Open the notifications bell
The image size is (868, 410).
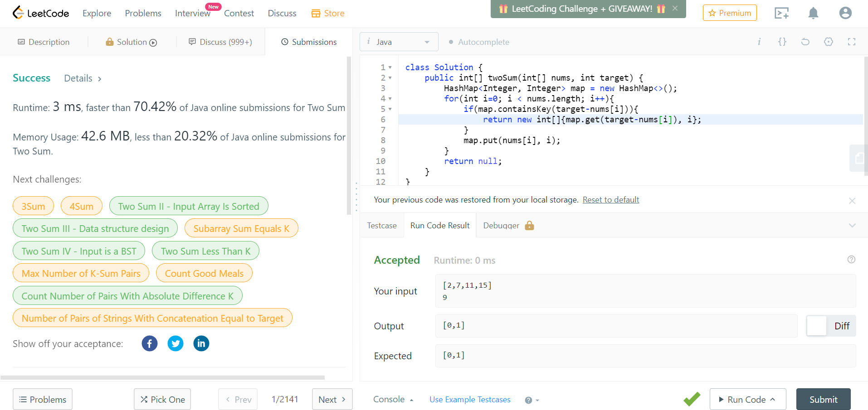point(813,13)
